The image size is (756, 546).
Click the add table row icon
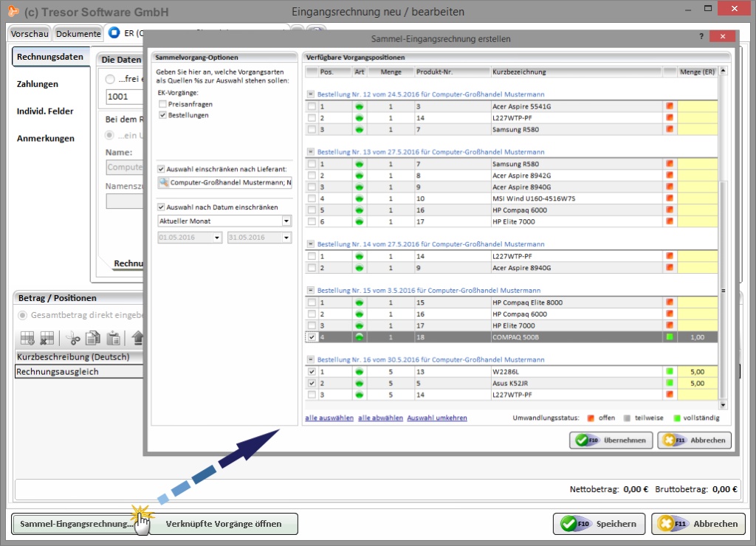coord(28,339)
